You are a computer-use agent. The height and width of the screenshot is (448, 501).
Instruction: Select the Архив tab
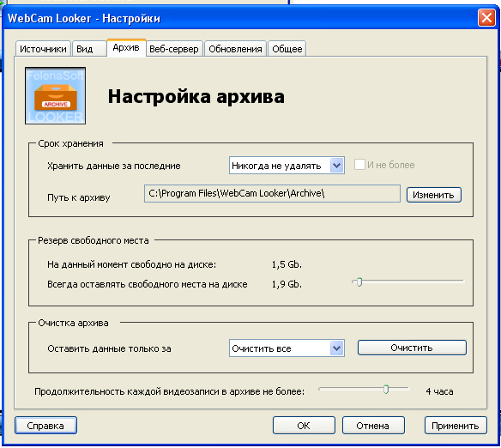pos(126,48)
